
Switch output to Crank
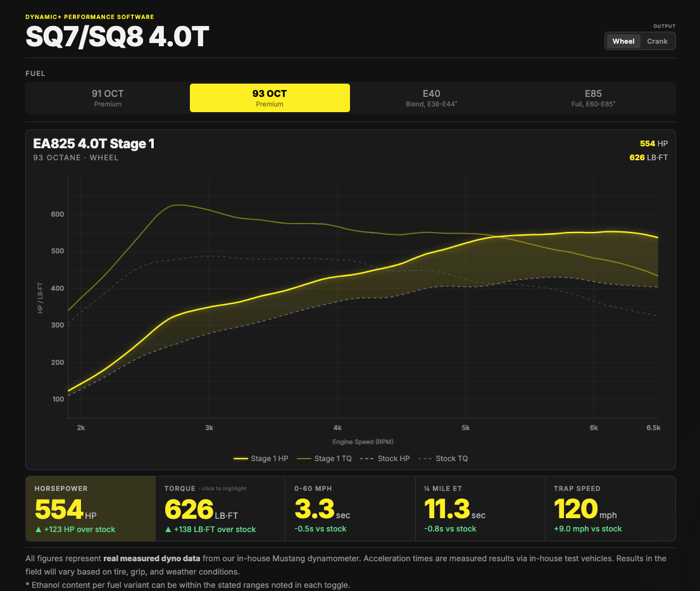657,41
